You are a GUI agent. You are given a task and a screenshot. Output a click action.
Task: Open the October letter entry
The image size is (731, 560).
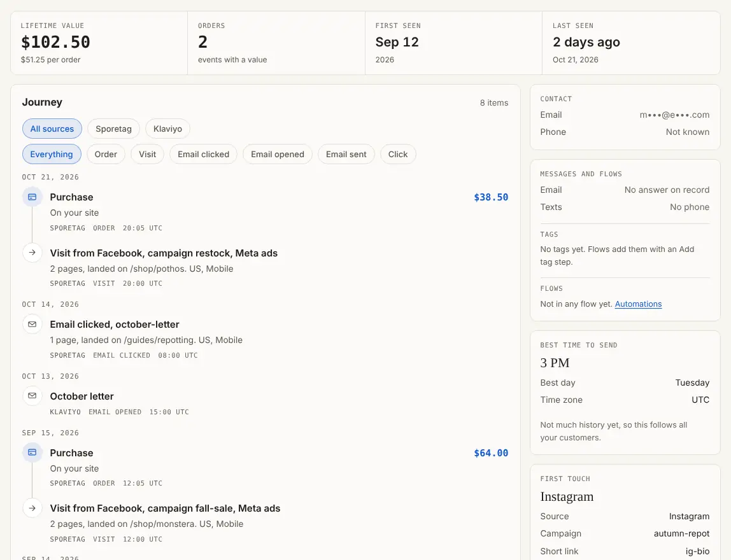(82, 396)
